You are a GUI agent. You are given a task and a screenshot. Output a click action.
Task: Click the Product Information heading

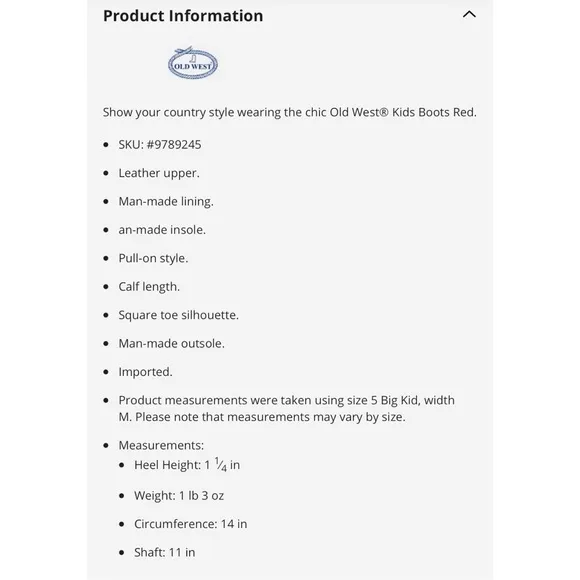(x=183, y=16)
